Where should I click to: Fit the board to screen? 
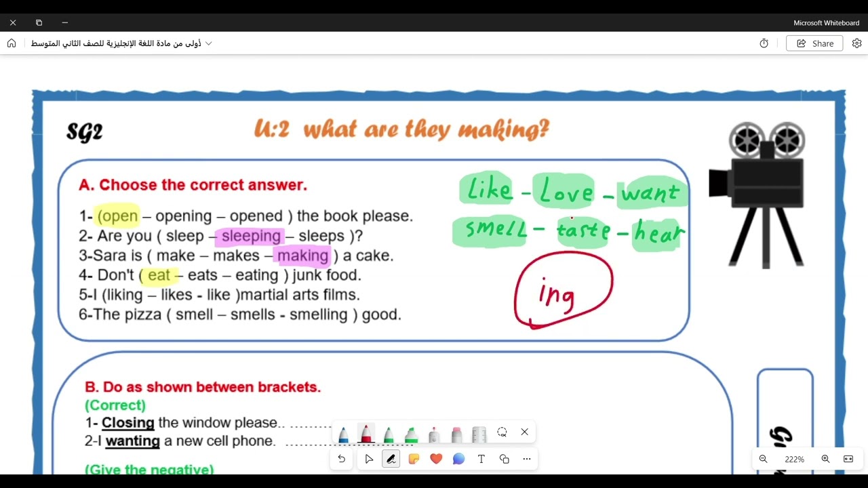pyautogui.click(x=848, y=459)
